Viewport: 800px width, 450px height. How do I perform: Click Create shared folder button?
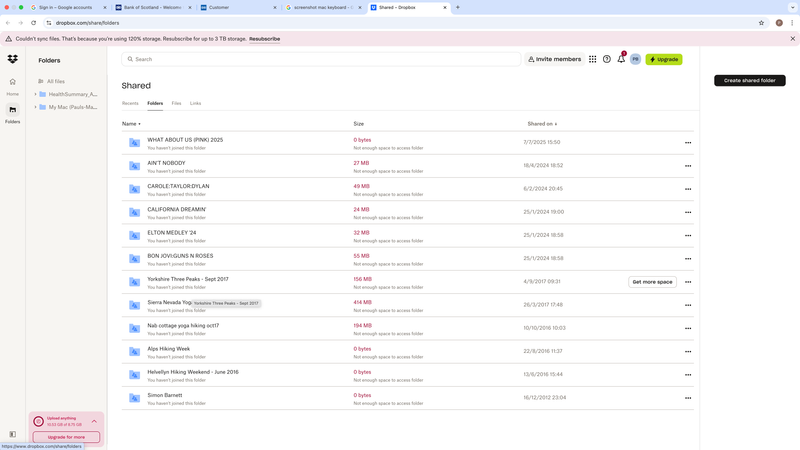coord(749,80)
